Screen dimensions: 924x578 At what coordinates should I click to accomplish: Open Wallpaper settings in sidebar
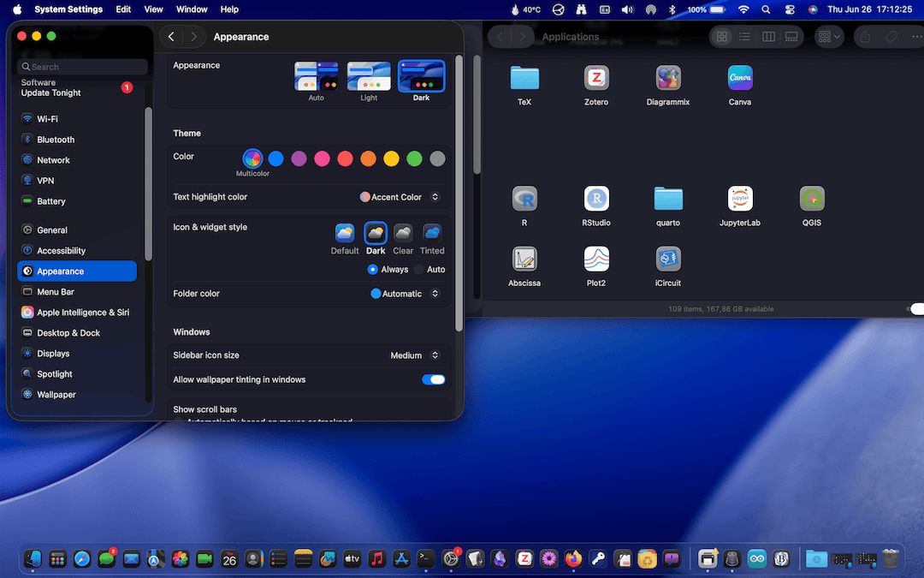(x=77, y=395)
